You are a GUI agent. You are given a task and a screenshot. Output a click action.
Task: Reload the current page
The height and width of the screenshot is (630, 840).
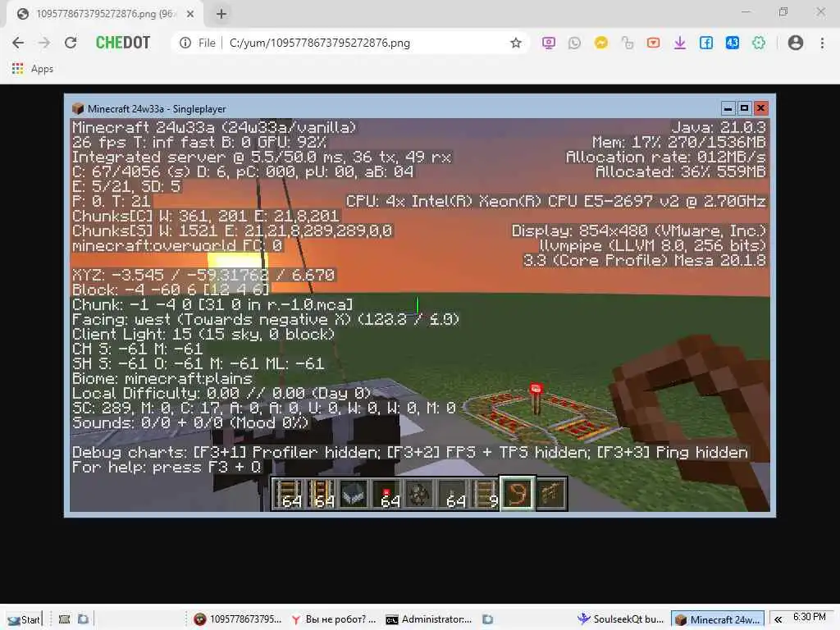pyautogui.click(x=71, y=43)
